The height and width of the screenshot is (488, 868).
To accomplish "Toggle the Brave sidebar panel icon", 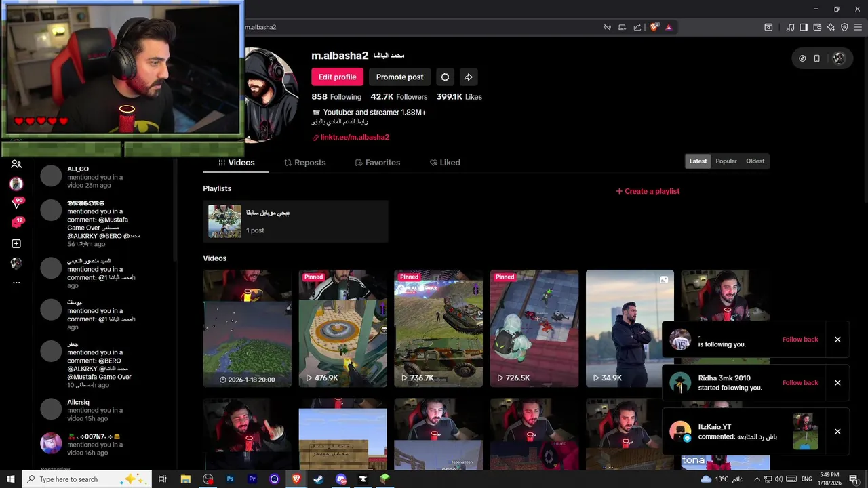I will pyautogui.click(x=804, y=27).
